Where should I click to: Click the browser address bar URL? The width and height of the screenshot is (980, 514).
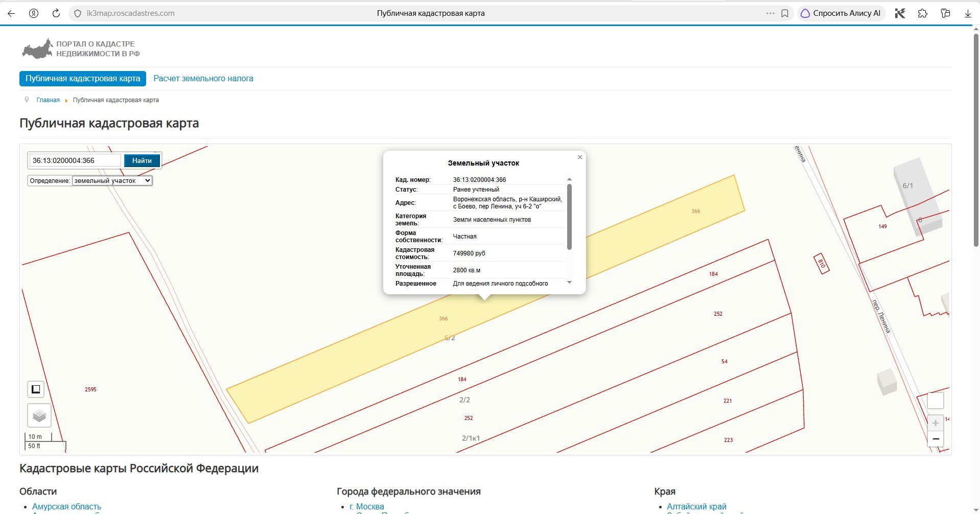tap(130, 13)
